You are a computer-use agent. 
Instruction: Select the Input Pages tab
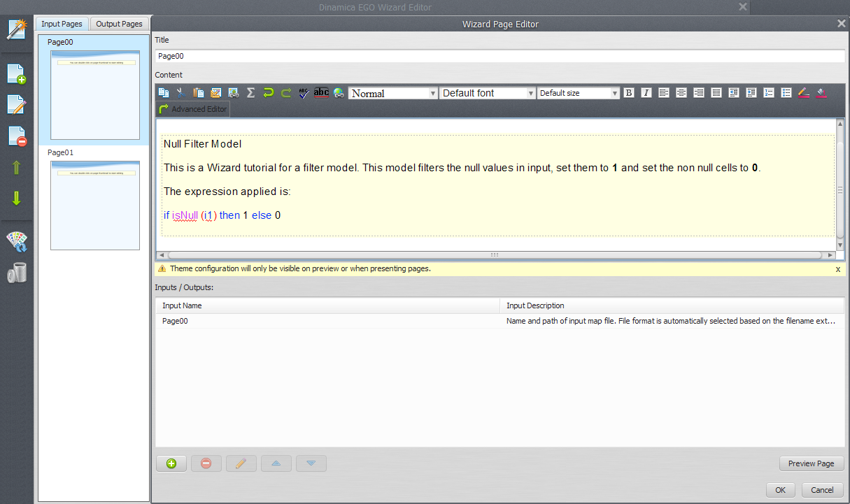coord(62,24)
